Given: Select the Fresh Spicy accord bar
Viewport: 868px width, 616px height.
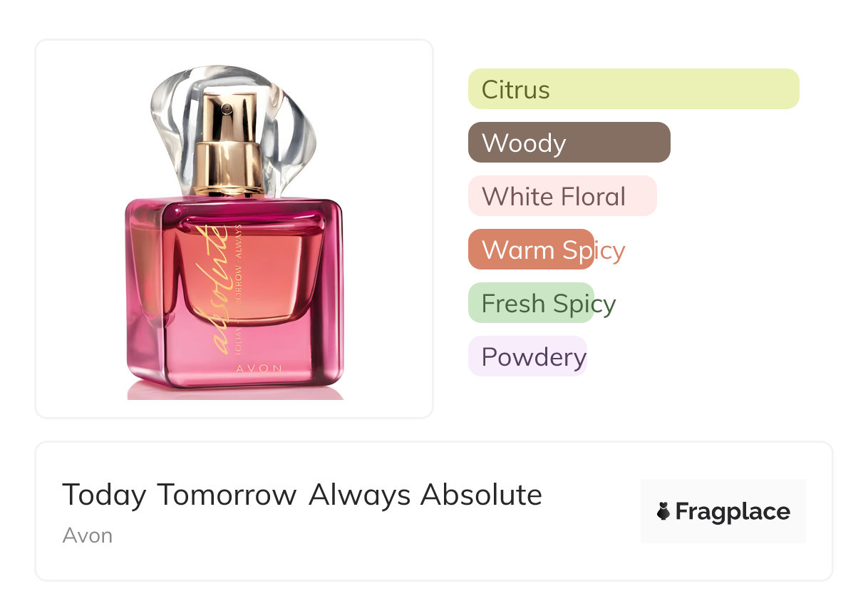Looking at the screenshot, I should [531, 303].
